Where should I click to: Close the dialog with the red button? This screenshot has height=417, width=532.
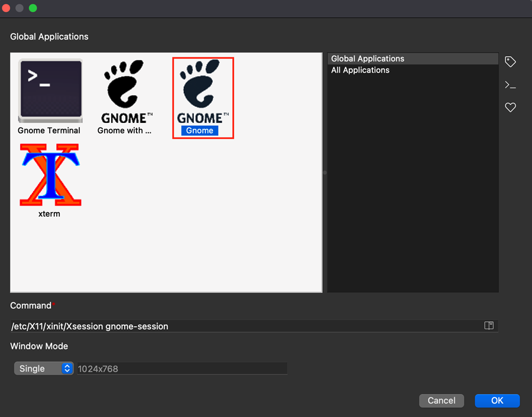(7, 8)
